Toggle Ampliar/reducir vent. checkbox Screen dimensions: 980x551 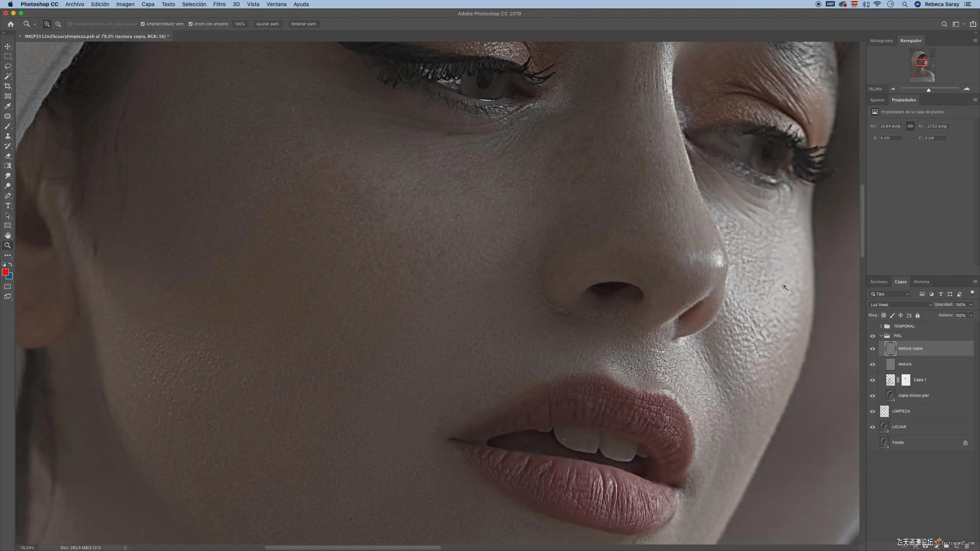click(143, 24)
